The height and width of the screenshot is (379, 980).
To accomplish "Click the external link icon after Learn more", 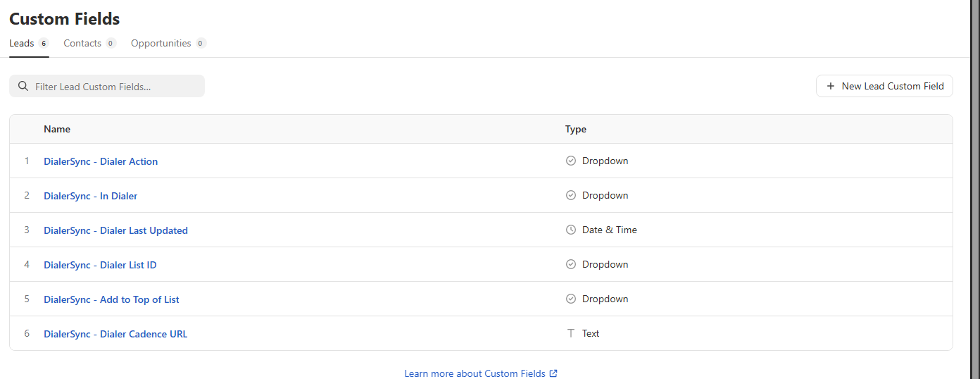I will [553, 373].
